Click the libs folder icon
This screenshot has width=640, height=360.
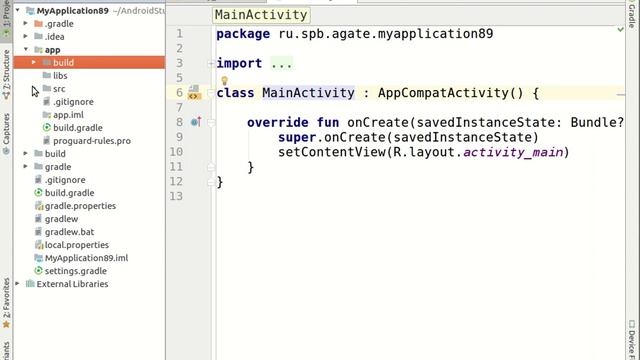[x=47, y=76]
